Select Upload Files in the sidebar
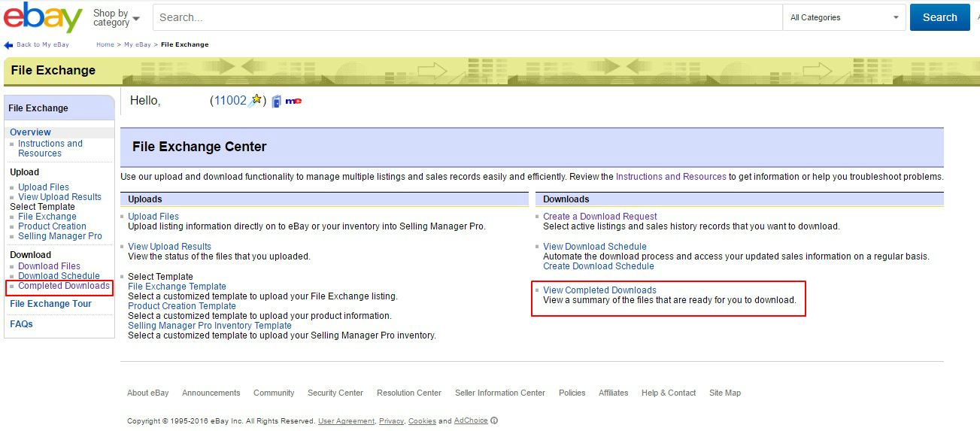The height and width of the screenshot is (431, 980). pos(44,187)
